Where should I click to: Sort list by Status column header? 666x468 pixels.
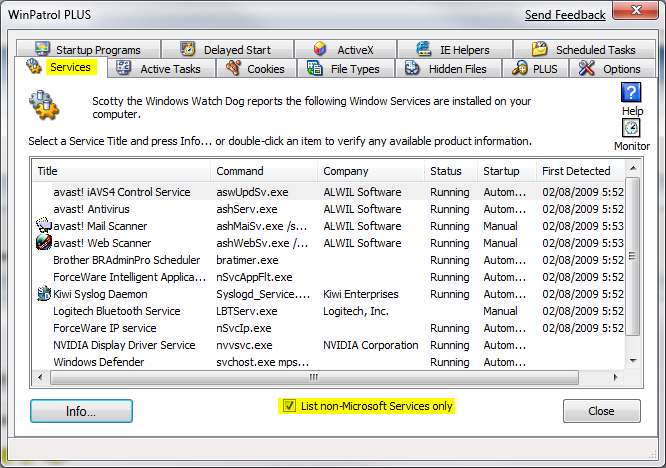(x=446, y=171)
